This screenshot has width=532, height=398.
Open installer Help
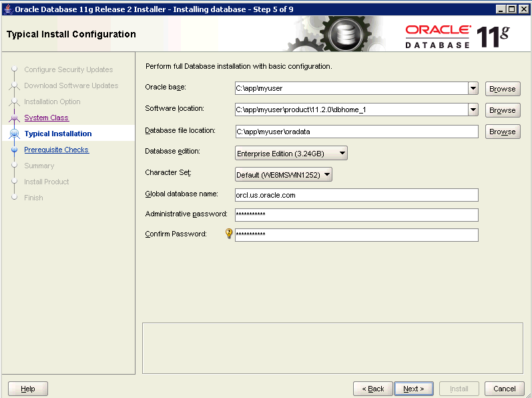coord(28,389)
